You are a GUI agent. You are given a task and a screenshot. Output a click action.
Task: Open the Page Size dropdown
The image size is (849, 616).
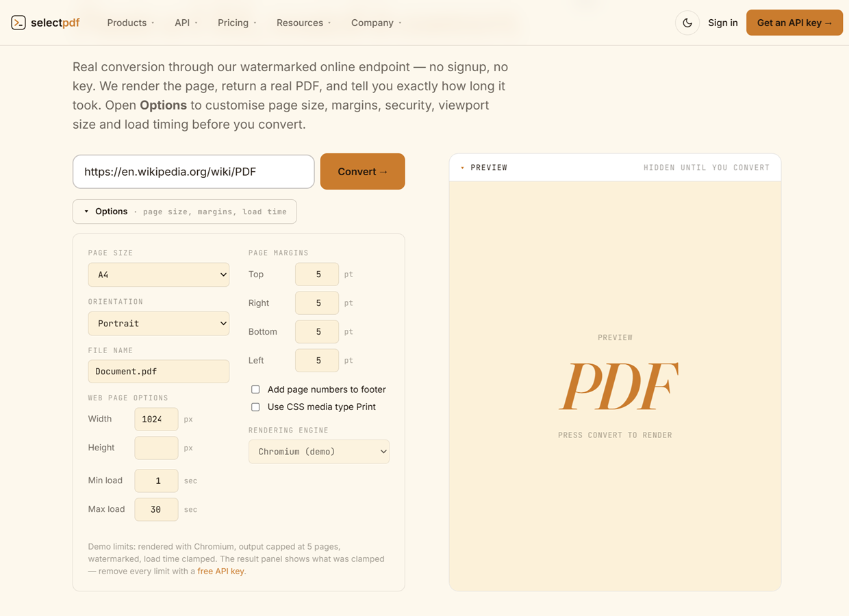coord(159,274)
